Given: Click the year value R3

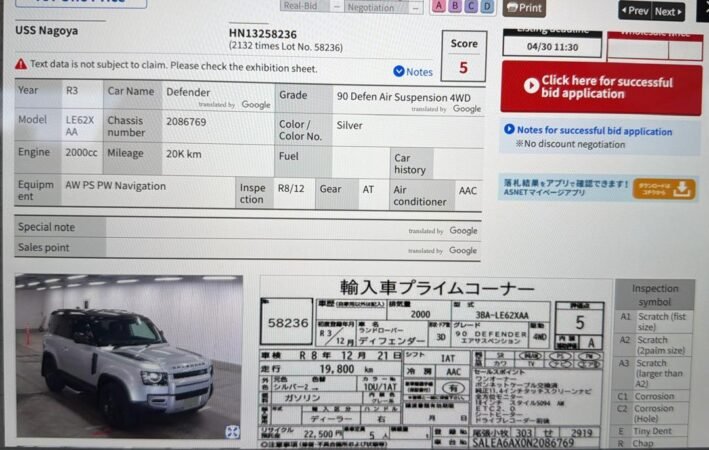Looking at the screenshot, I should 72,90.
